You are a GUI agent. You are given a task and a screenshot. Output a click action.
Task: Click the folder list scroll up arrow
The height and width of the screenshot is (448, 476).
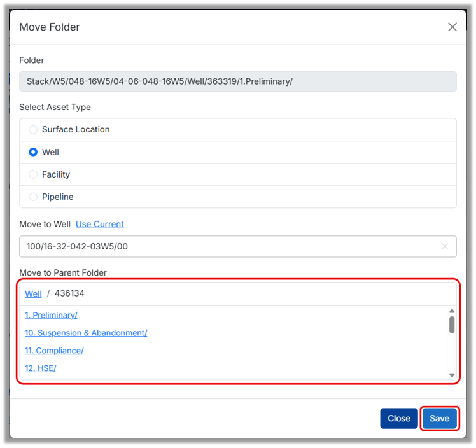point(452,311)
